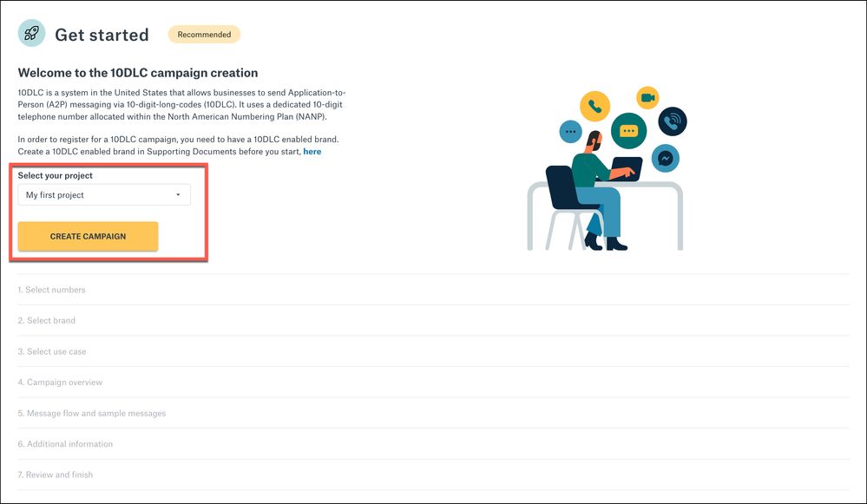The image size is (867, 504).
Task: Click the yellow video camera icon
Action: [x=647, y=97]
